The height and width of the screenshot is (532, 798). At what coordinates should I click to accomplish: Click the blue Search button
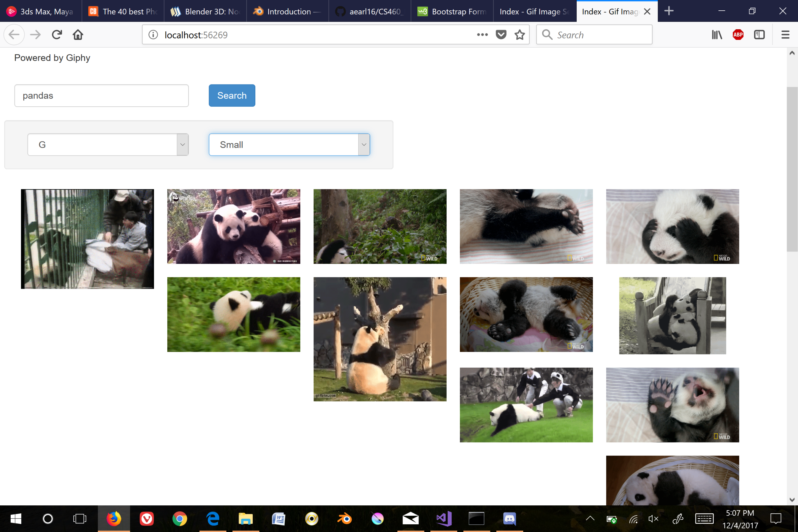(232, 95)
